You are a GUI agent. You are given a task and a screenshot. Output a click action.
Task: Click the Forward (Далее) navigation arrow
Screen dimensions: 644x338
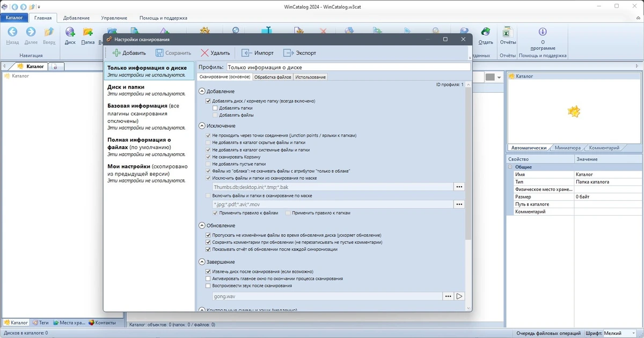(31, 32)
